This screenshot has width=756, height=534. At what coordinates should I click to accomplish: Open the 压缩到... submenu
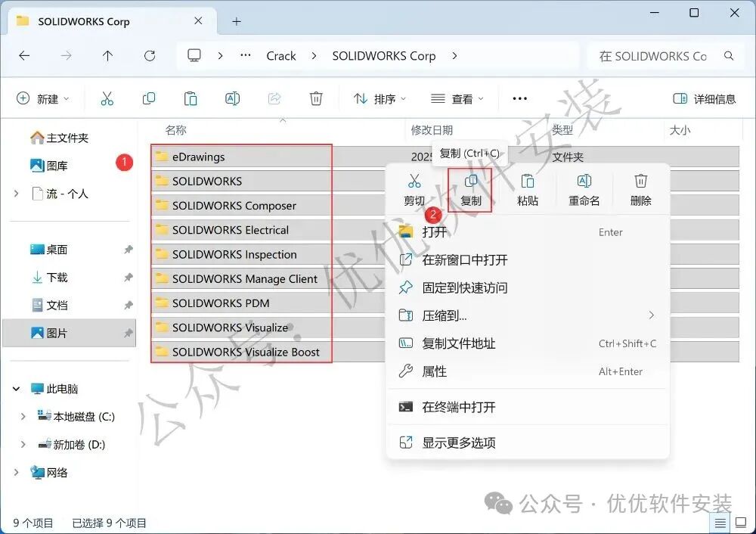coord(528,315)
